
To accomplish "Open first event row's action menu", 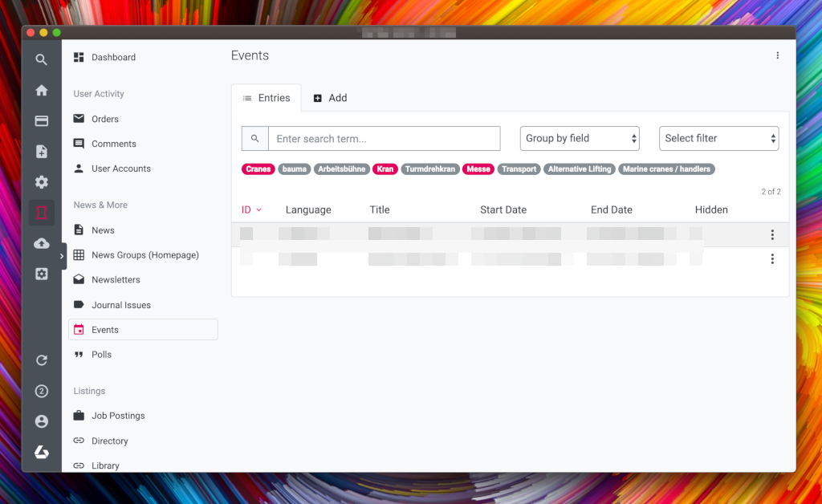I will (772, 234).
